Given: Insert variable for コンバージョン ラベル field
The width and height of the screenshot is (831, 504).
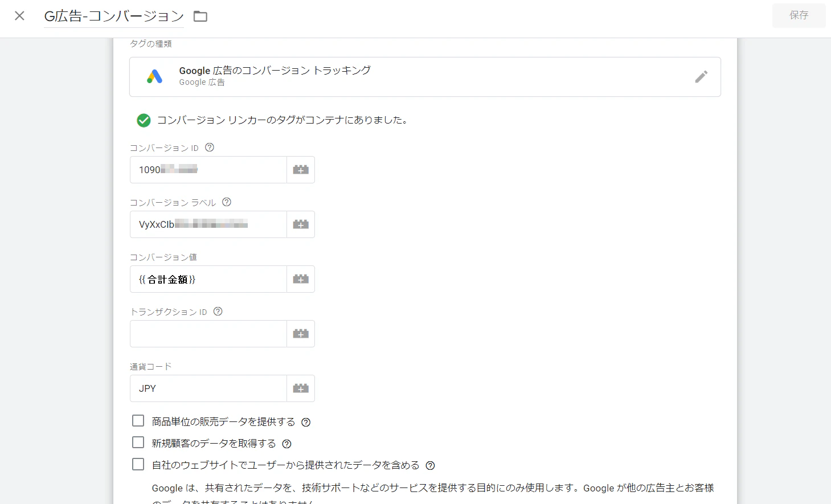Looking at the screenshot, I should pos(301,224).
